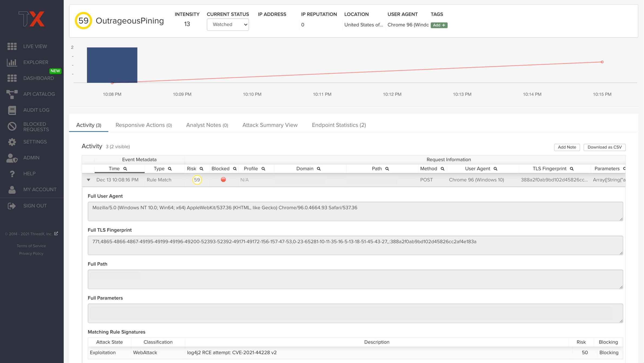Search the Type column
Image resolution: width=644 pixels, height=363 pixels.
coord(170,169)
